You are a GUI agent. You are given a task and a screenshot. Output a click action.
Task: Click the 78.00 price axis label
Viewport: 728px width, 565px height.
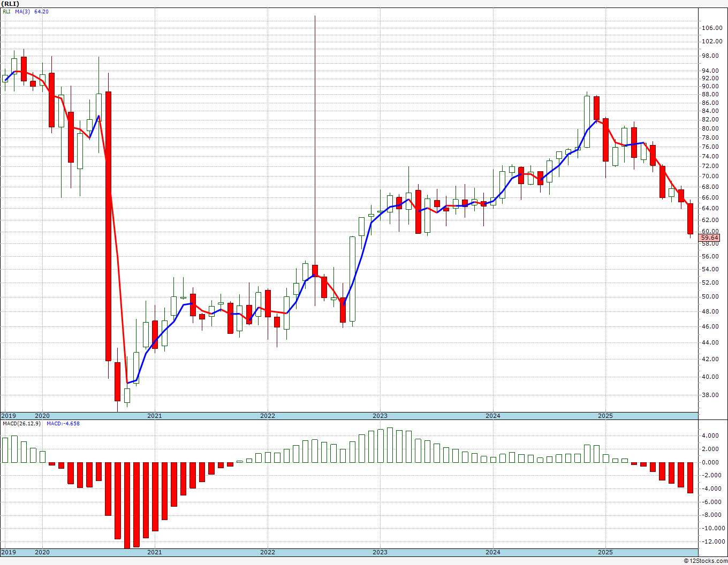point(709,138)
